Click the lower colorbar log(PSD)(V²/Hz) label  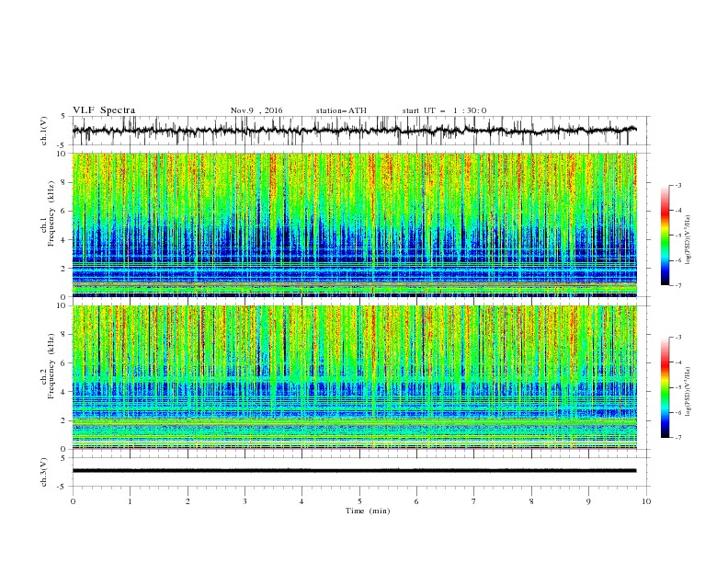[688, 391]
